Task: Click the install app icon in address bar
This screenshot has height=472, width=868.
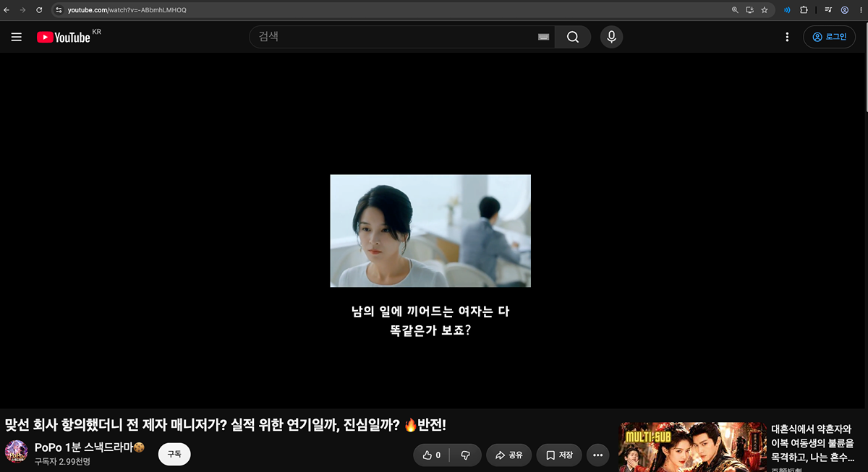Action: pyautogui.click(x=749, y=10)
